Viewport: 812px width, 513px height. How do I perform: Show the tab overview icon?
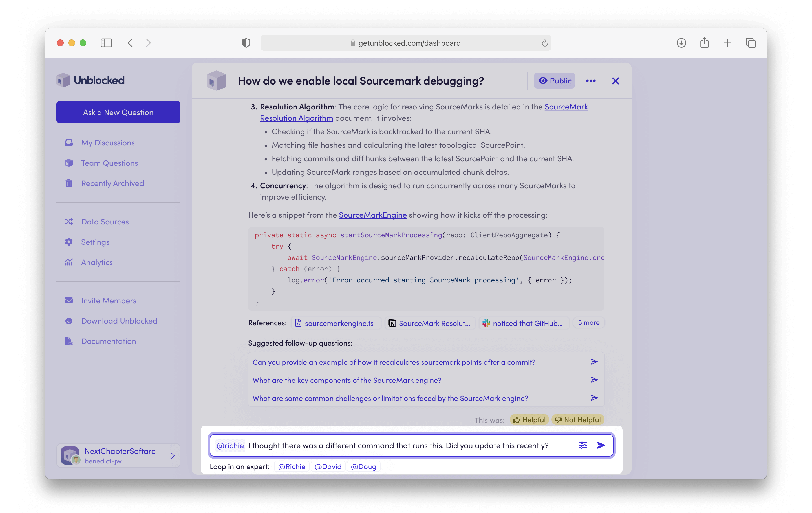[x=751, y=43]
